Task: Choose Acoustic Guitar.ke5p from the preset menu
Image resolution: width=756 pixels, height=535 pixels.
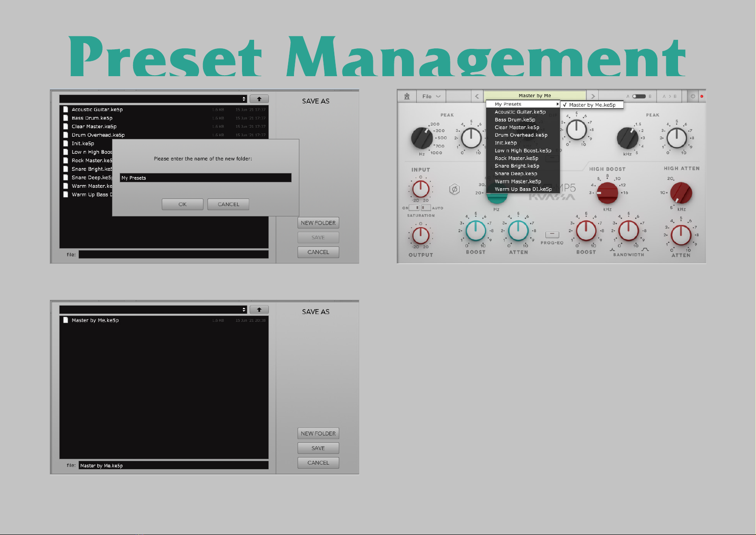Action: tap(523, 112)
